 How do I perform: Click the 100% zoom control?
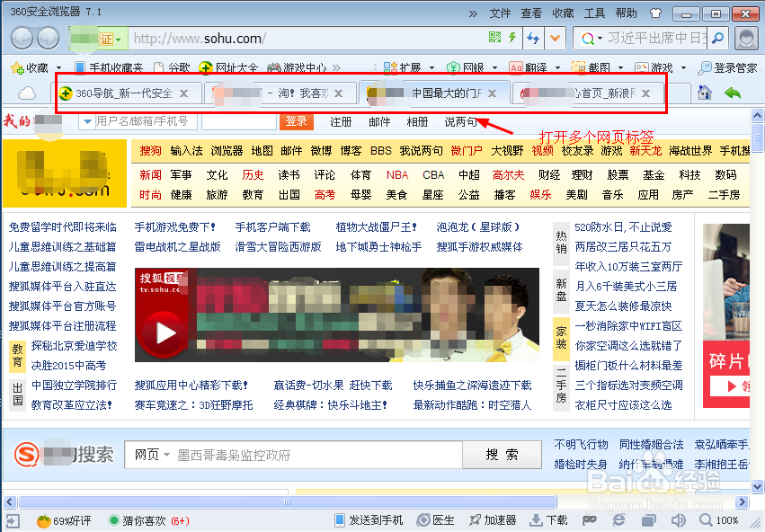pyautogui.click(x=720, y=520)
